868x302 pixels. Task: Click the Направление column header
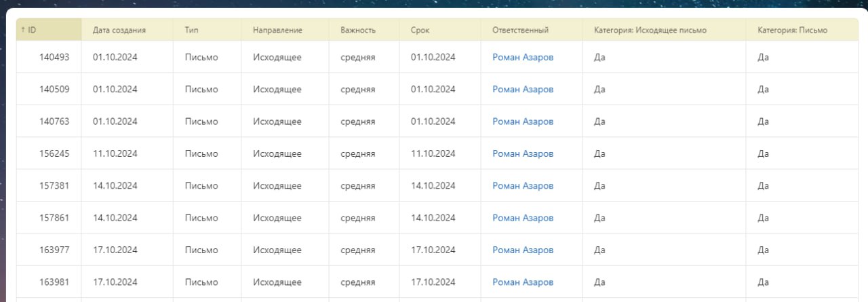click(277, 31)
